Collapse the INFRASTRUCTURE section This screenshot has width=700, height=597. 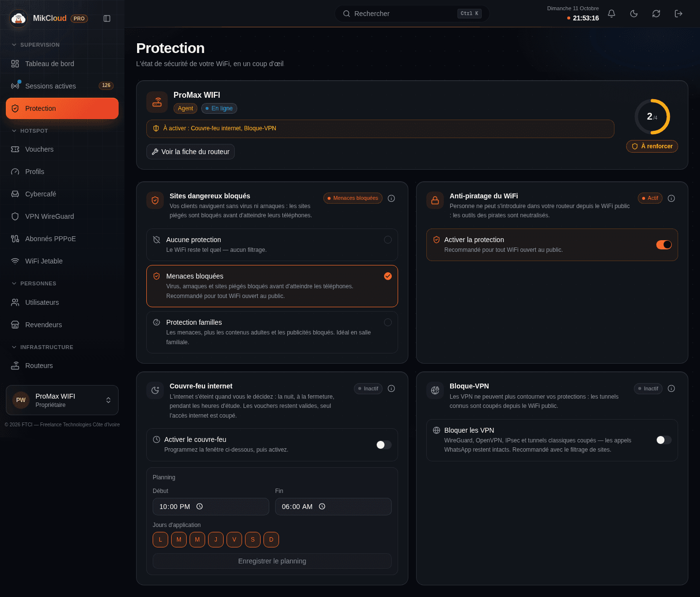42,347
